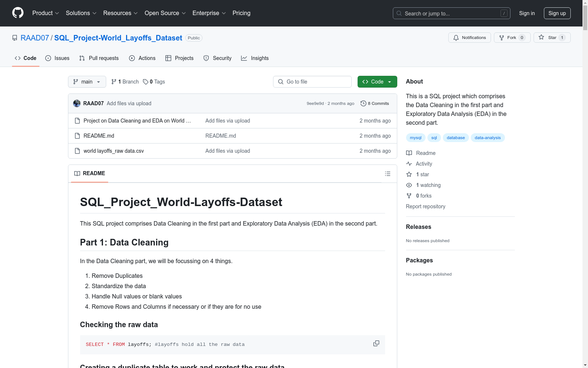588x368 pixels.
Task: Click the star icon beside '1 star'
Action: 409,174
